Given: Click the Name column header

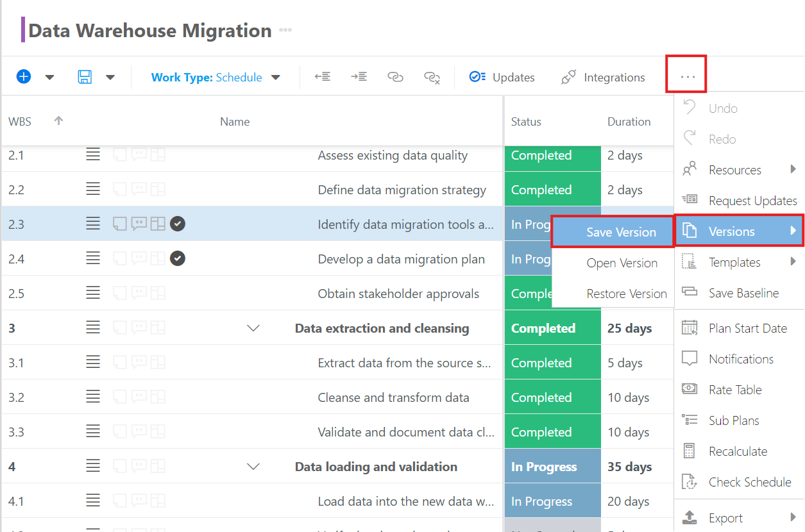Looking at the screenshot, I should tap(235, 122).
